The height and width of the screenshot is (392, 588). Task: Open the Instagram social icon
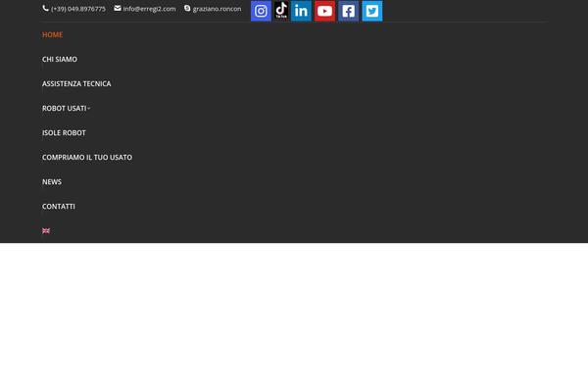261,11
